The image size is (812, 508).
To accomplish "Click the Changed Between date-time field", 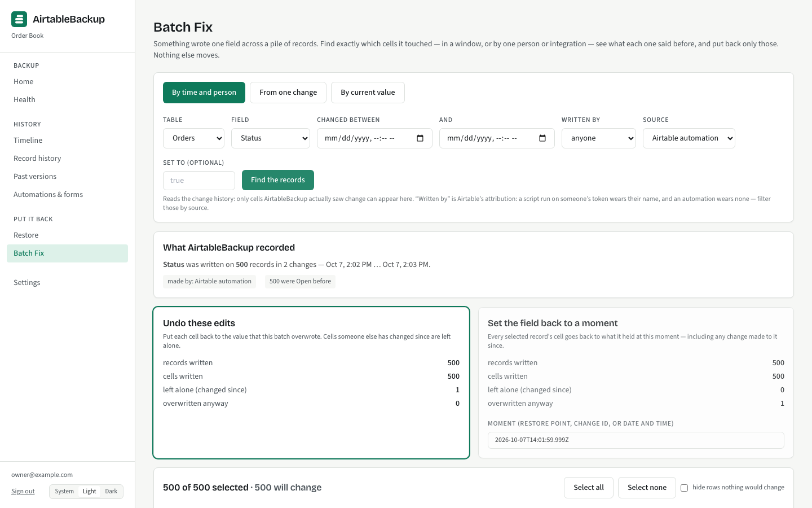I will point(374,138).
